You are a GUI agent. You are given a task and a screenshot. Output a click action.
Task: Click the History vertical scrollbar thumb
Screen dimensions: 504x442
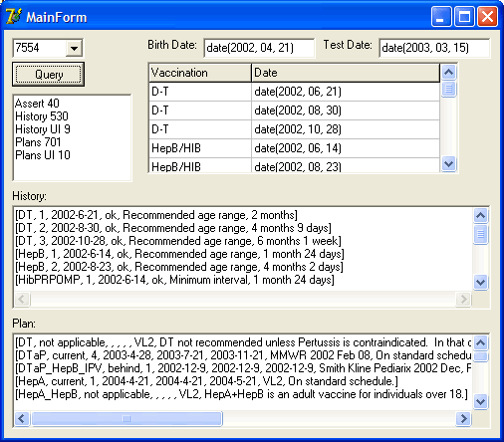tap(481, 234)
